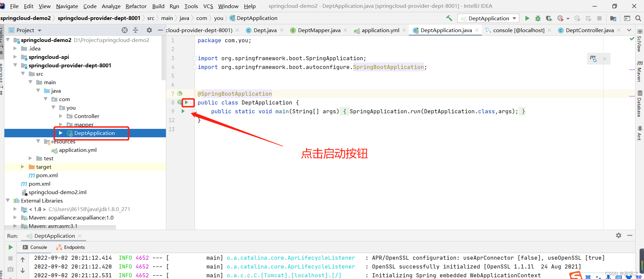
Task: Run DeptApplication class via line 8 gutter icon
Action: click(x=186, y=102)
